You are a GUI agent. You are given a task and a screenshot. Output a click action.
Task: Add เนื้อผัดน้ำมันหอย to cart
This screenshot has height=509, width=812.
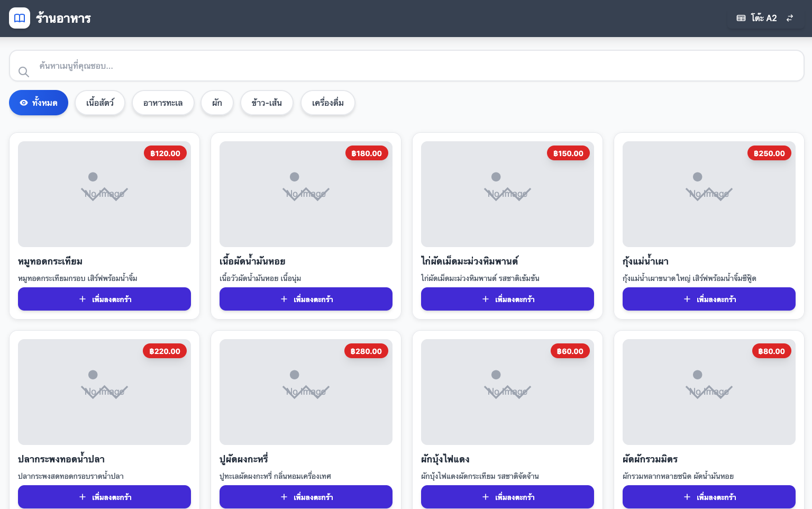pos(306,299)
